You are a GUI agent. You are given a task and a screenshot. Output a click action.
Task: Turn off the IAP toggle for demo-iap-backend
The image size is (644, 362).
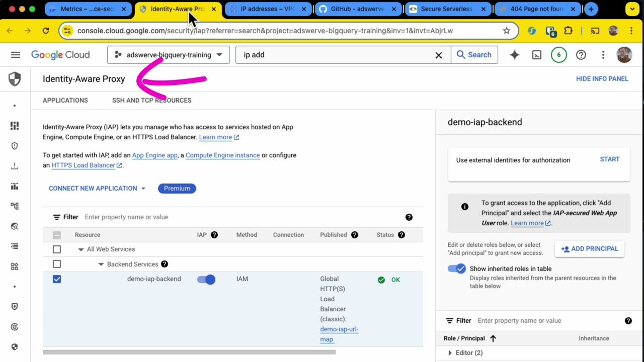coord(206,280)
